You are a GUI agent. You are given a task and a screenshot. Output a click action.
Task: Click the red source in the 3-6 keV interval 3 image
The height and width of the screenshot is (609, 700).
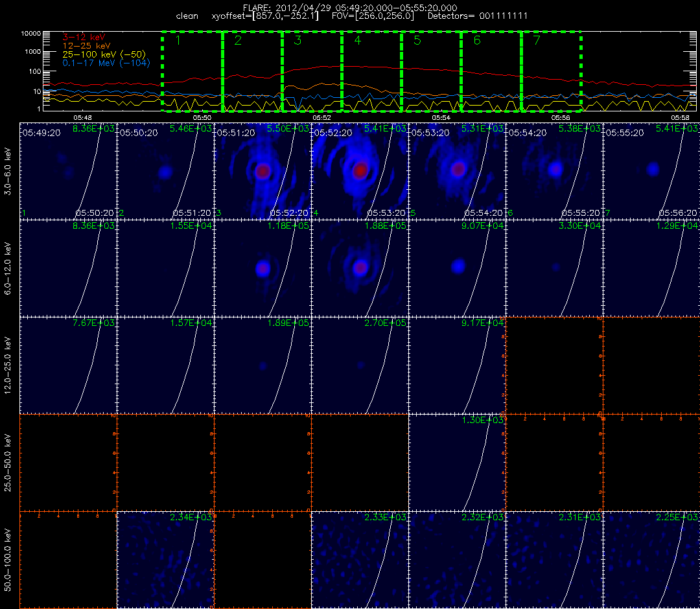click(x=262, y=171)
